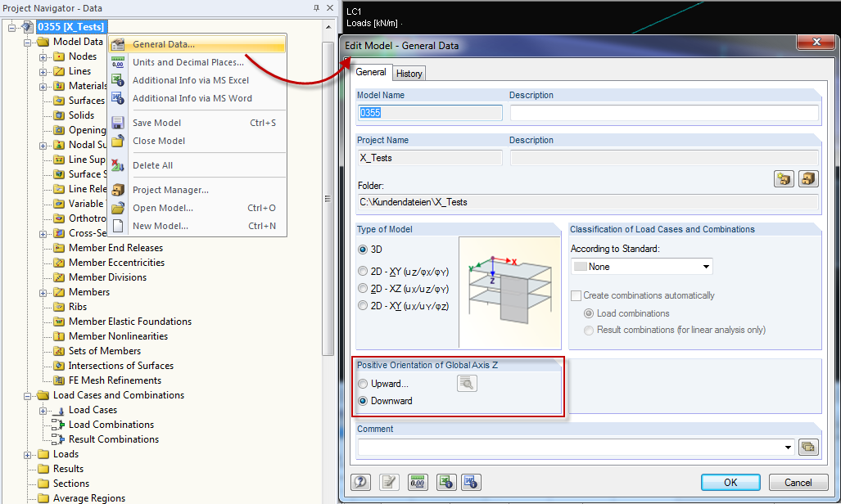Collapse Load Cases and Combinations node
The height and width of the screenshot is (504, 841).
pos(27,396)
